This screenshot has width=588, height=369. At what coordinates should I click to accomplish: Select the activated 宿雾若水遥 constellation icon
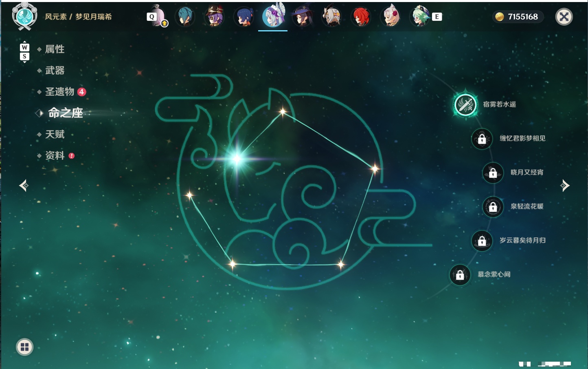[x=465, y=105]
